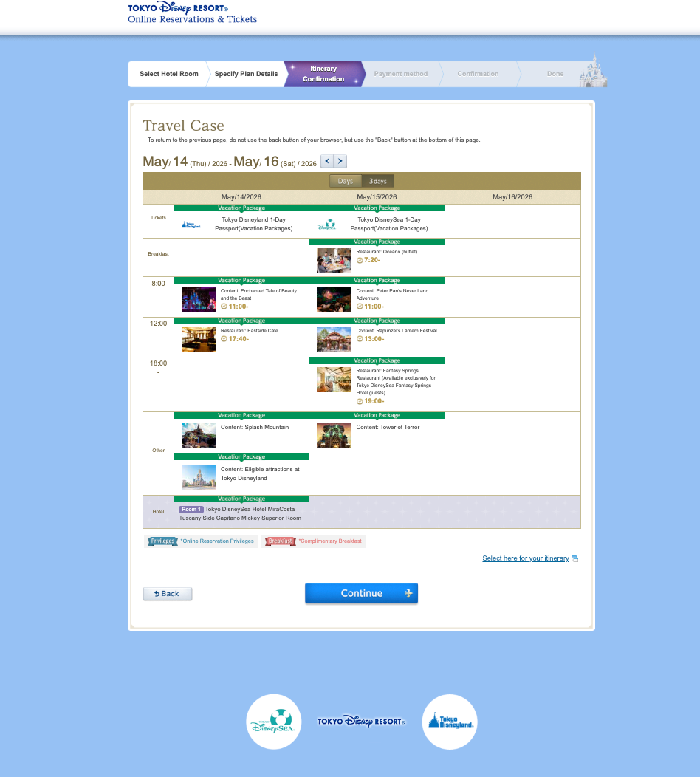Select the Days view toggle
The width and height of the screenshot is (700, 777).
(346, 182)
